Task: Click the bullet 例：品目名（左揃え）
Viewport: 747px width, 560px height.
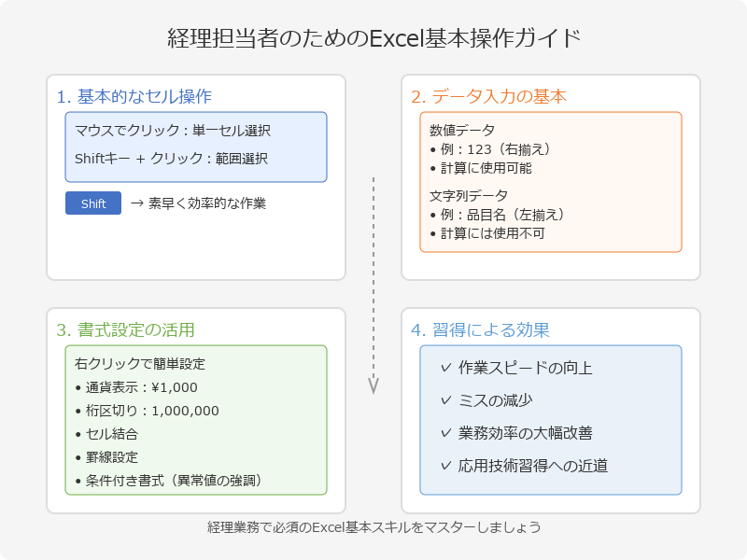Action: (x=498, y=215)
